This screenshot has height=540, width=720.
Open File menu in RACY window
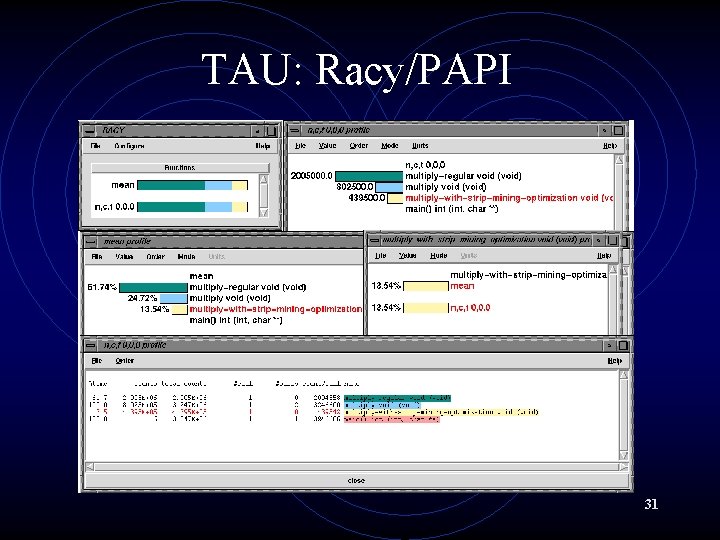(96, 146)
